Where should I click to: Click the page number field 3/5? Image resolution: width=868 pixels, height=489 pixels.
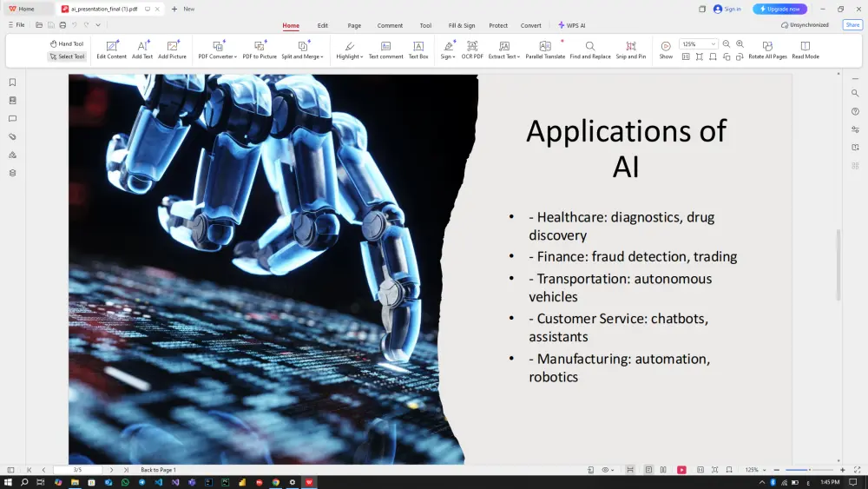tap(77, 470)
